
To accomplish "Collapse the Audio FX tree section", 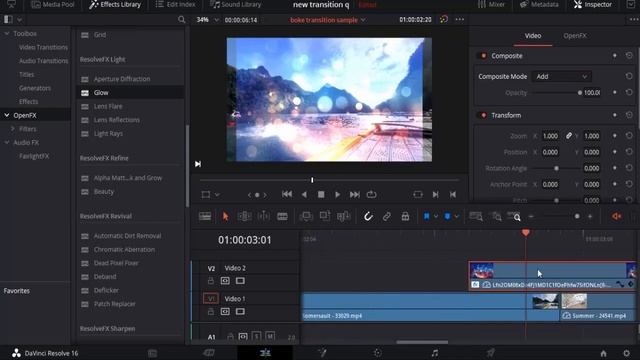I will (7, 142).
